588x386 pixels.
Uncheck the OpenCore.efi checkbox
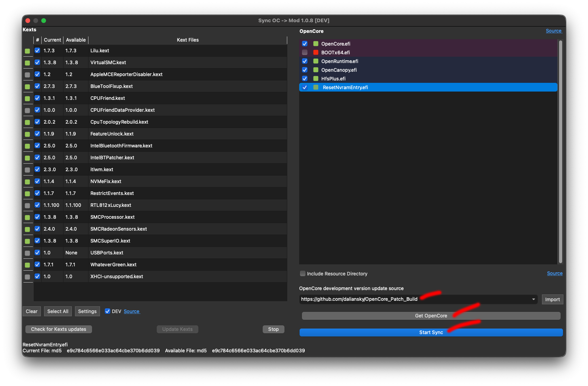point(305,44)
